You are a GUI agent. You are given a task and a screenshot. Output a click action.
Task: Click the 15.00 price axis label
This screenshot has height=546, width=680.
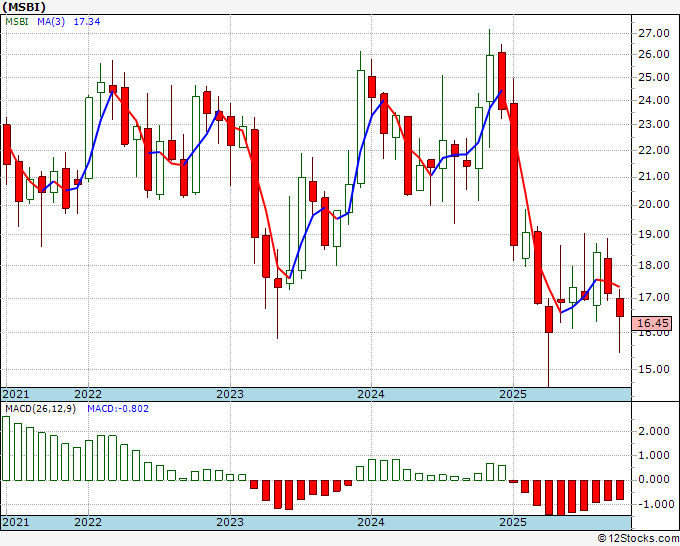[x=654, y=369]
